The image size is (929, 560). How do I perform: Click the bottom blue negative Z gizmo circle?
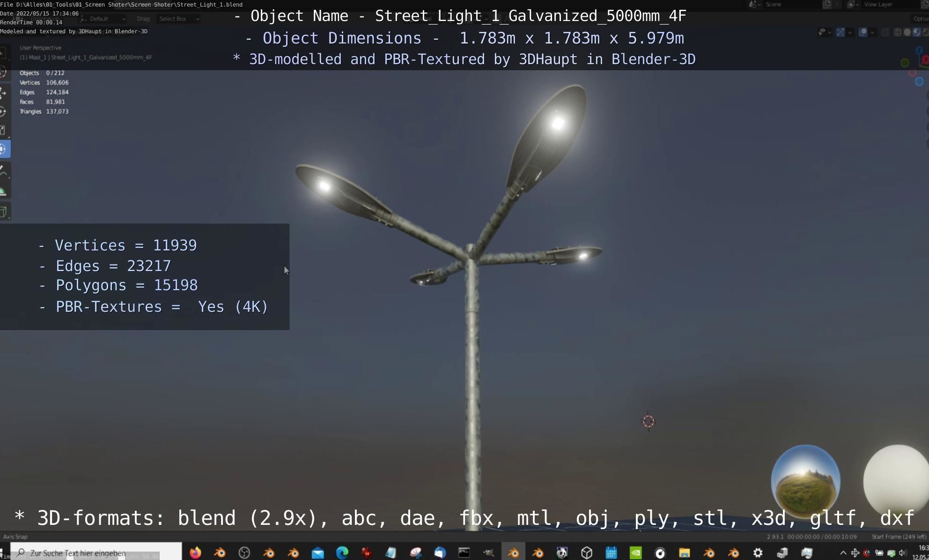point(919,81)
